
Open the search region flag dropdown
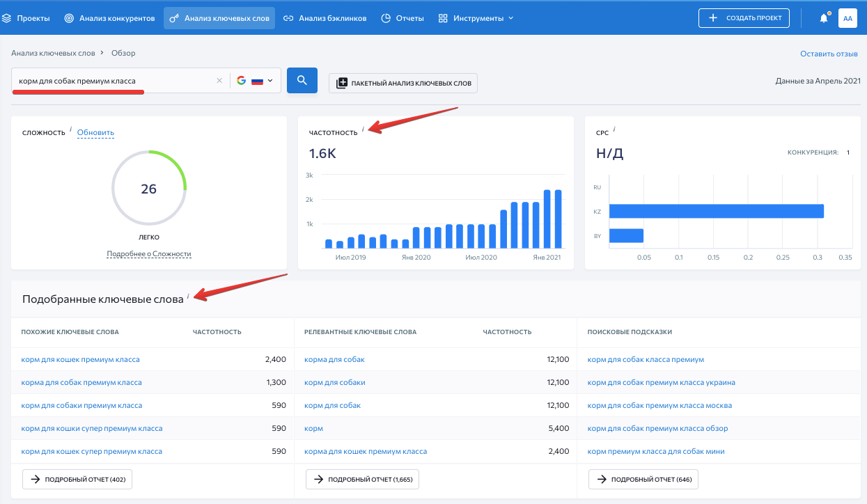coord(263,80)
